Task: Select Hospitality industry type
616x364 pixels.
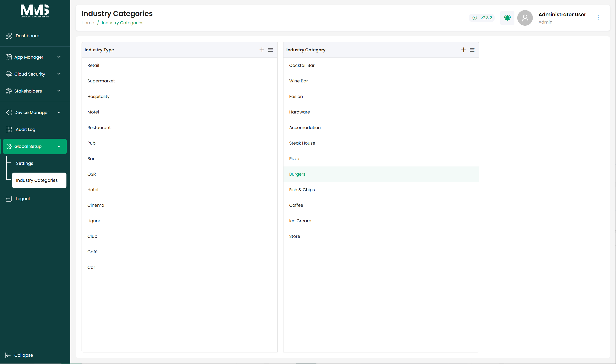Action: 179,96
